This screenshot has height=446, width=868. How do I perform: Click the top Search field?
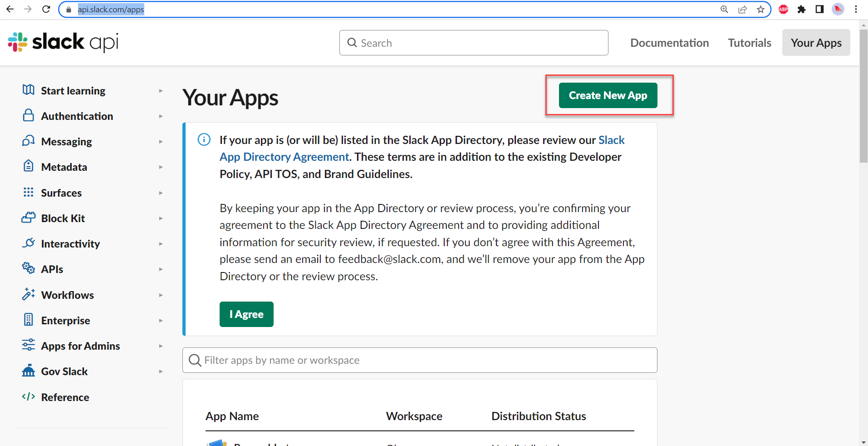[474, 43]
